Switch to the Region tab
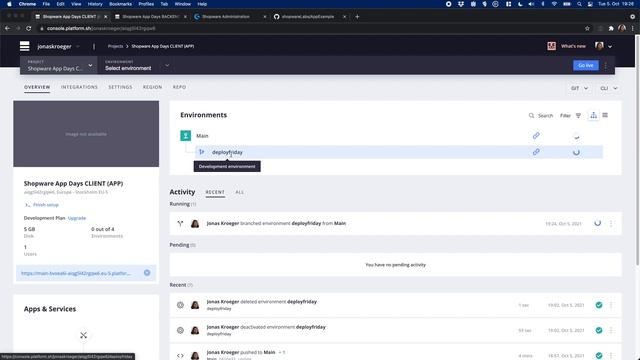Image resolution: width=640 pixels, height=360 pixels. pyautogui.click(x=152, y=87)
